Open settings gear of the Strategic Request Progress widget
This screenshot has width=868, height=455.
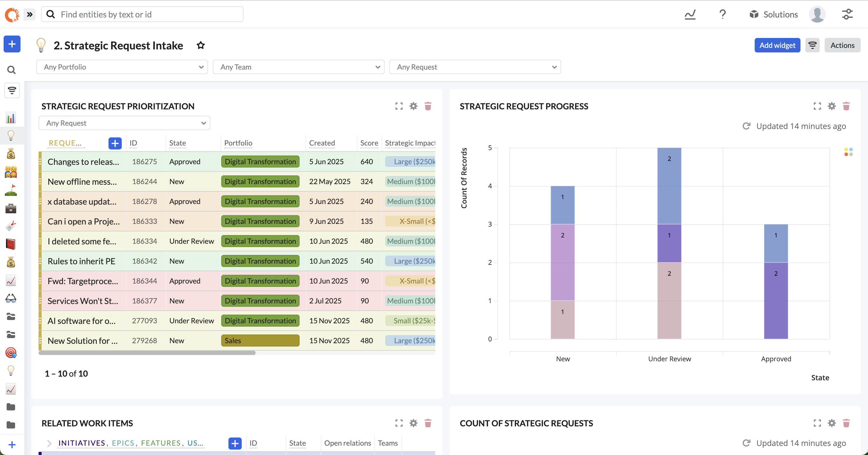[x=832, y=106]
